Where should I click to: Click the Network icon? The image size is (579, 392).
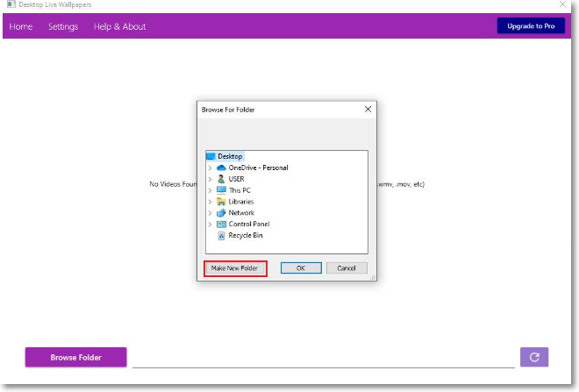point(221,213)
